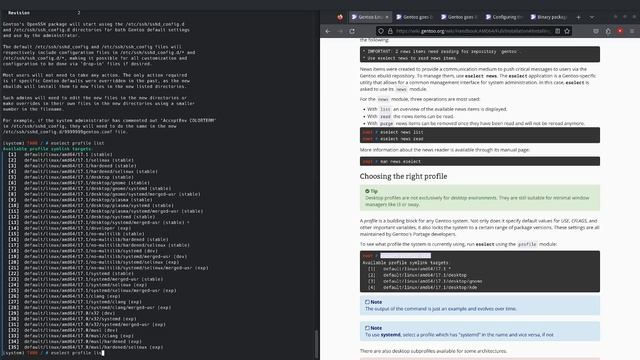
Task: Open the red uBlock extension icon
Action: (620, 31)
